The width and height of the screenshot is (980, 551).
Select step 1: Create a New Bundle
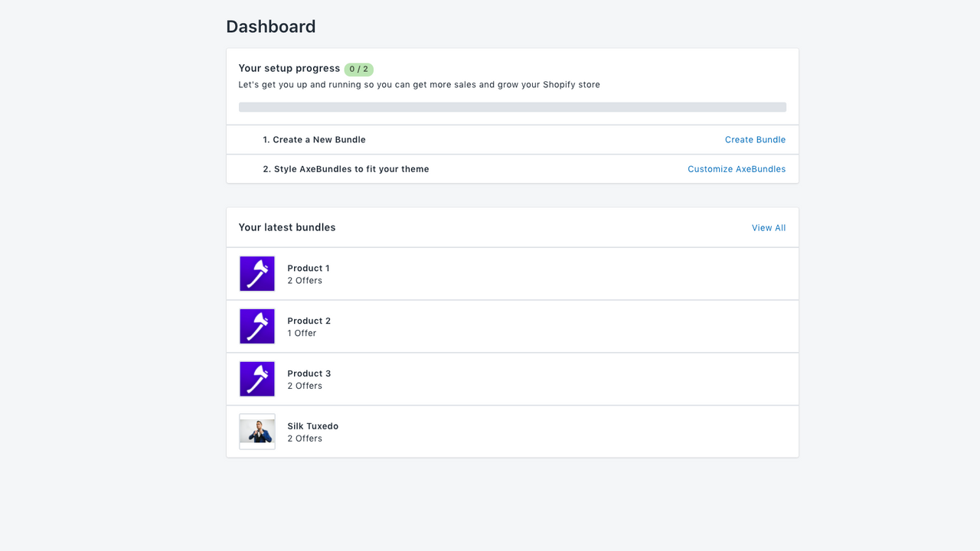click(x=314, y=139)
